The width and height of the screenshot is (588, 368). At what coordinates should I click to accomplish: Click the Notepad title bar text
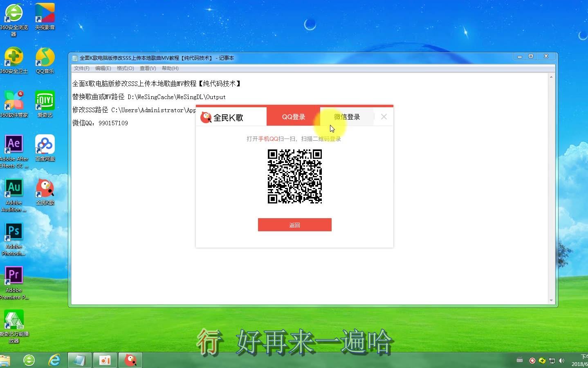click(157, 58)
